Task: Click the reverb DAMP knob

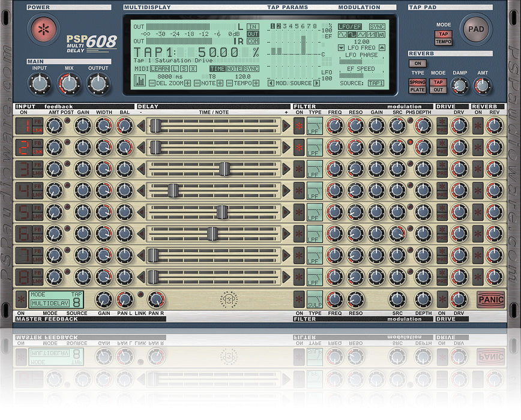Action: point(460,86)
